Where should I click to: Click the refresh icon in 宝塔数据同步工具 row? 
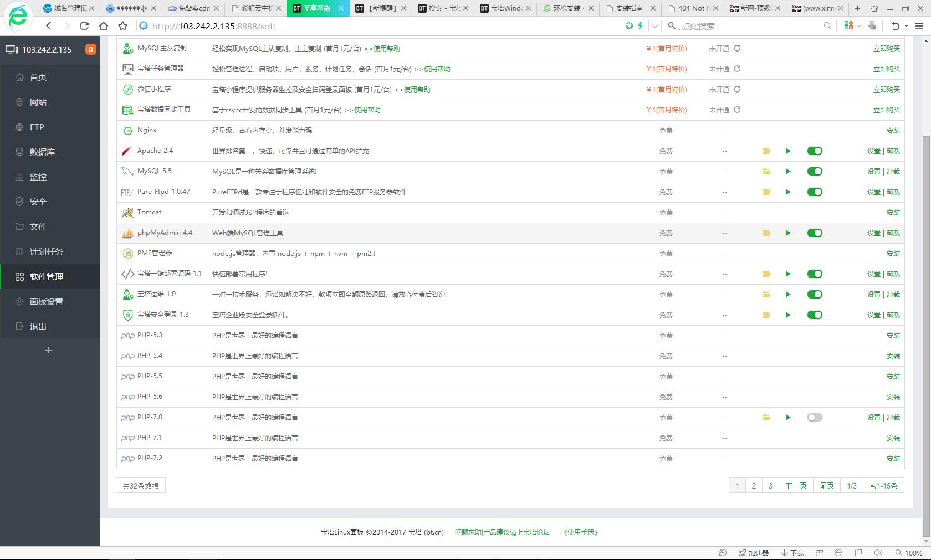click(737, 110)
